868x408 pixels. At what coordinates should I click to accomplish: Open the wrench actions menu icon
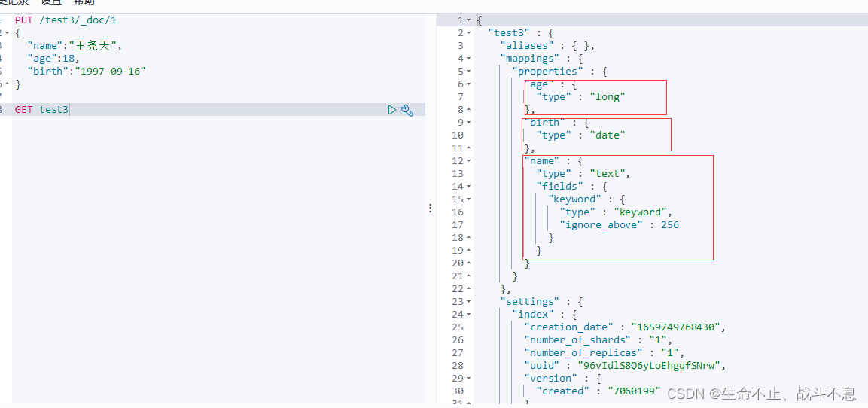[407, 110]
